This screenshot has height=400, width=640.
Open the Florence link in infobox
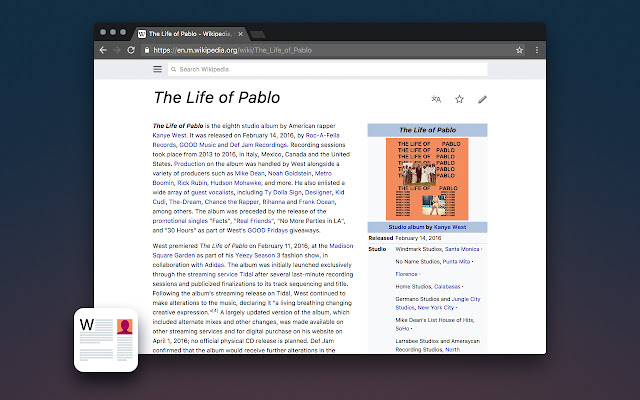coord(406,274)
